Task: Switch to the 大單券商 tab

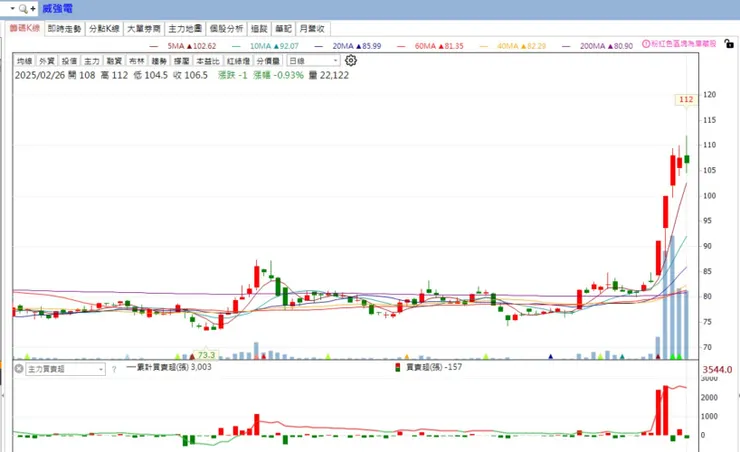Action: pos(144,29)
